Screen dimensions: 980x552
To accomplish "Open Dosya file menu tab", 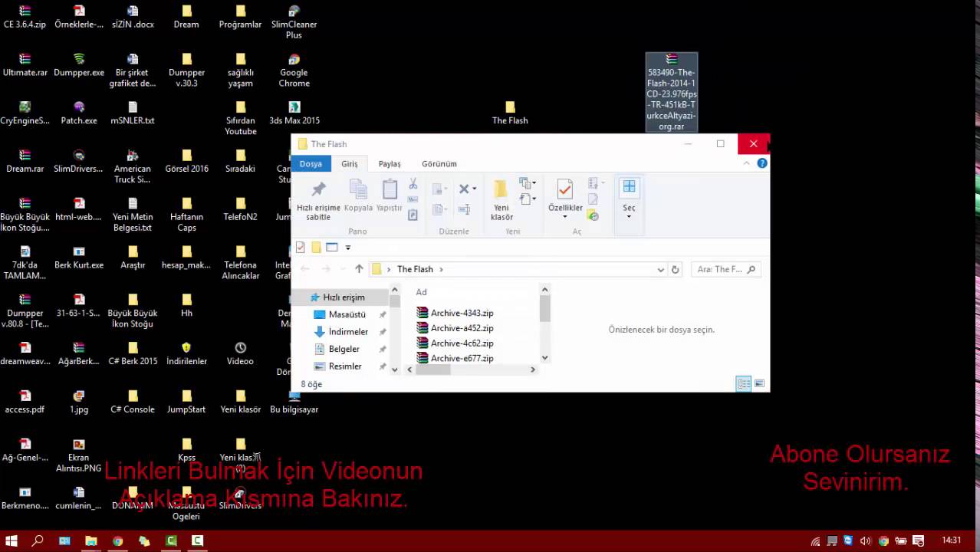I will (x=311, y=163).
